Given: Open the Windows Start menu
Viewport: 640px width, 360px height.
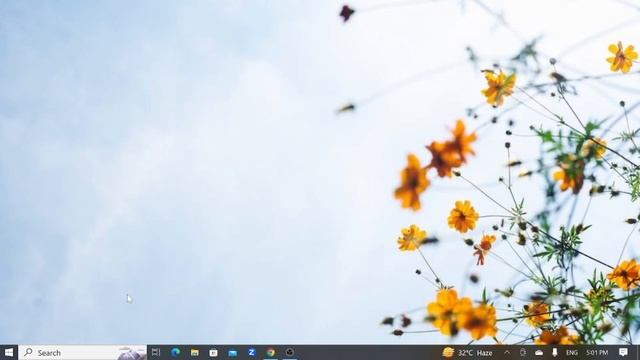Looking at the screenshot, I should pos(9,352).
